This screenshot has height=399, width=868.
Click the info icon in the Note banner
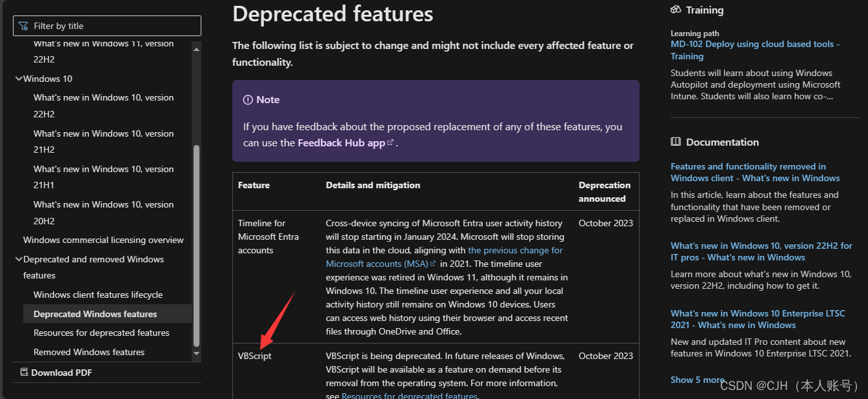pyautogui.click(x=248, y=99)
